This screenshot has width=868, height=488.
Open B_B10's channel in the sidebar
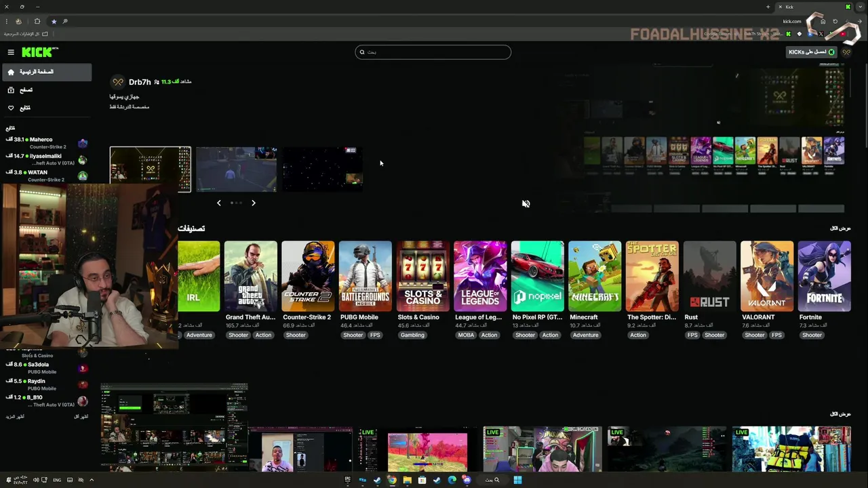coord(46,401)
